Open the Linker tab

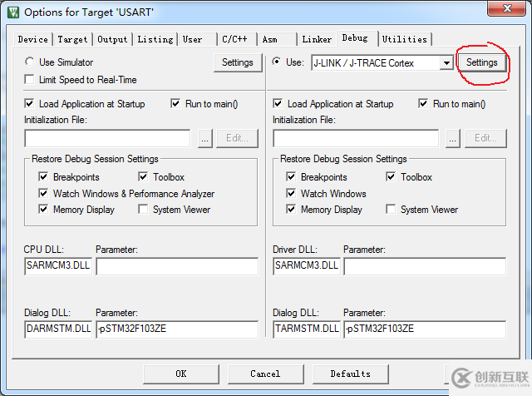pos(317,39)
